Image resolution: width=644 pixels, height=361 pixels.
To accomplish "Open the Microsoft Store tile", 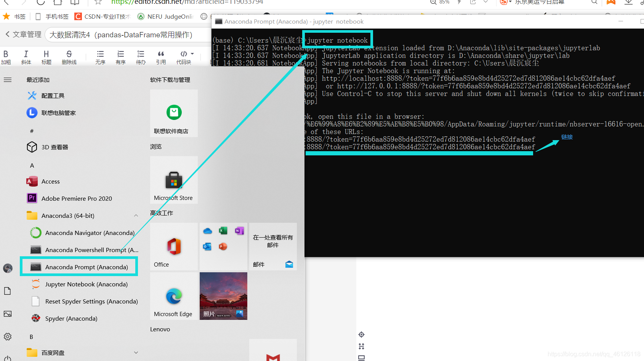I will pos(174,180).
